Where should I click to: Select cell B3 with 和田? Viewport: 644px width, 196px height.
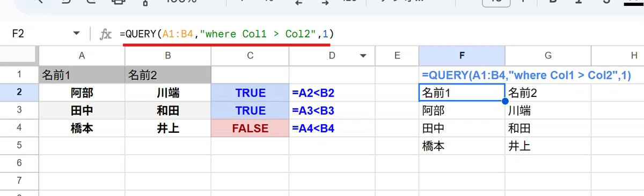click(x=168, y=110)
